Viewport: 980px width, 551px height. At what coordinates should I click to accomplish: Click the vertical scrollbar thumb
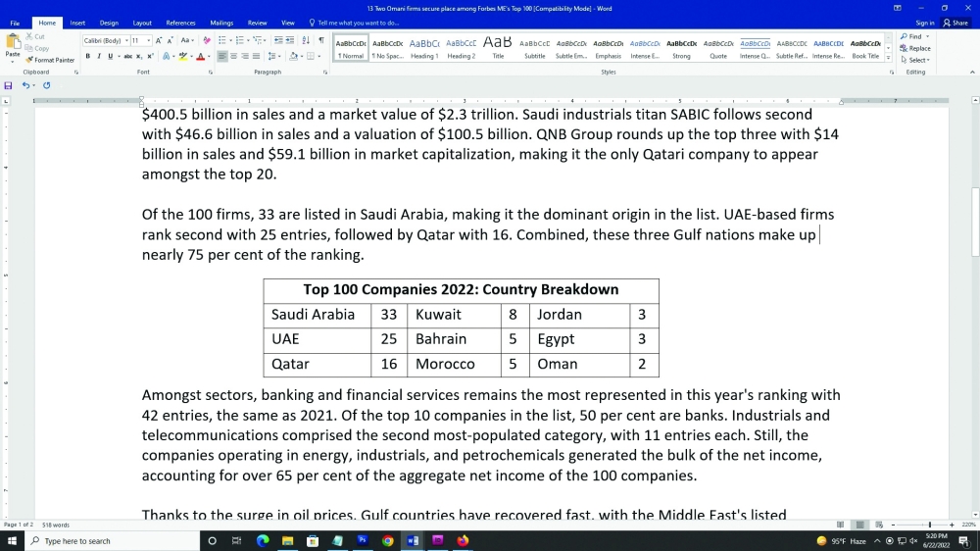[975, 222]
